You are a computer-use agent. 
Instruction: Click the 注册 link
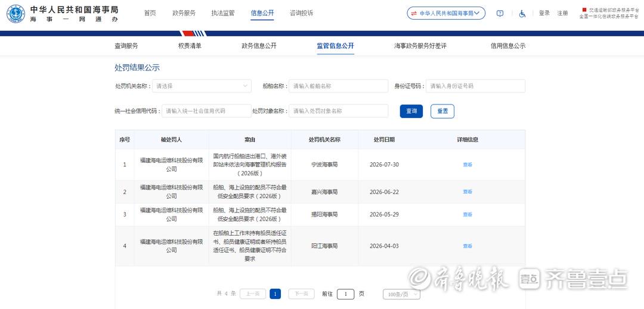coord(562,13)
